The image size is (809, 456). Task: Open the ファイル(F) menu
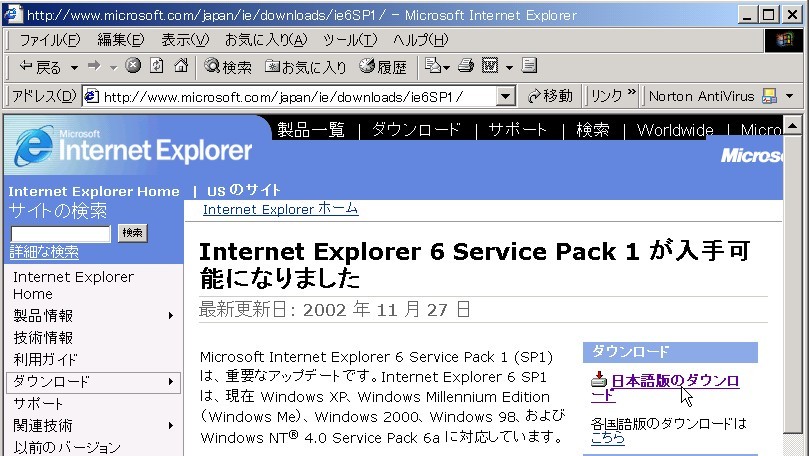point(50,40)
